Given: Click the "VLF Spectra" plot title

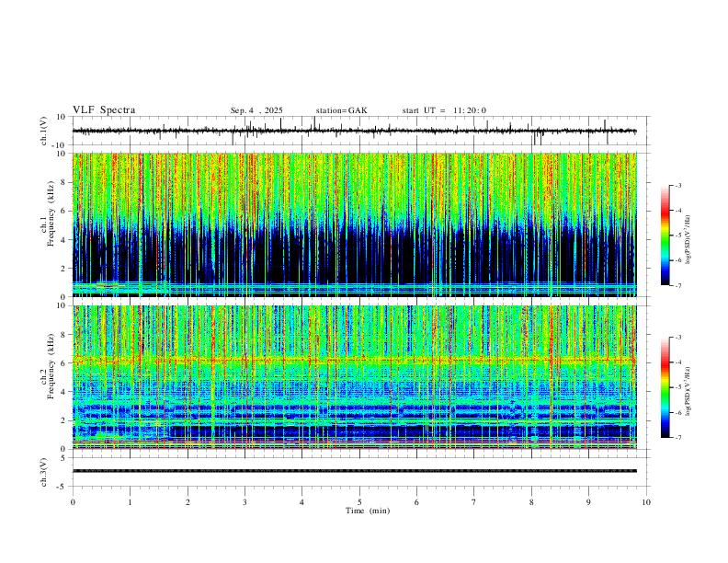Looking at the screenshot, I should click(x=104, y=110).
